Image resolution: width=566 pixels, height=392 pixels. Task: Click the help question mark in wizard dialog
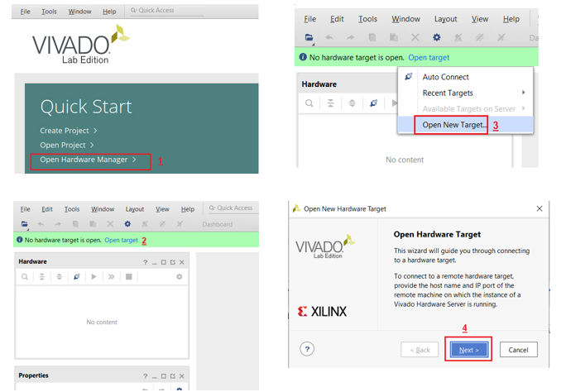point(307,349)
